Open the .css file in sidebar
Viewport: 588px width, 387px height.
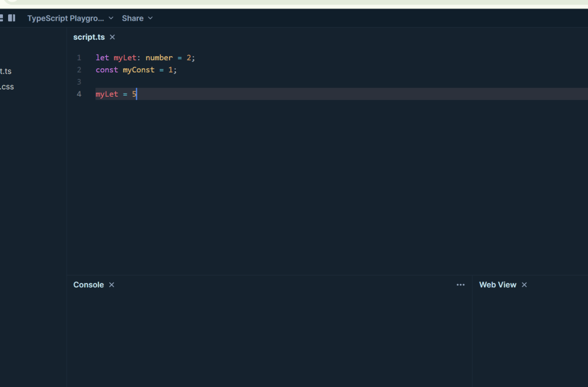click(x=7, y=87)
